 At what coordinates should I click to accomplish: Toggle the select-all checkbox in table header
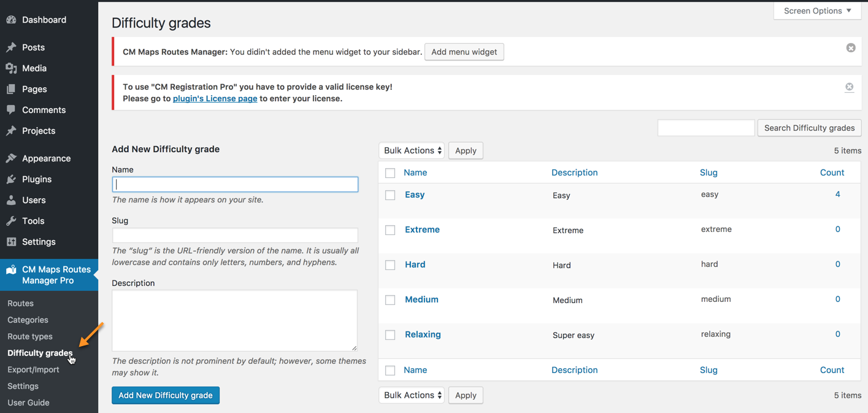pos(390,173)
